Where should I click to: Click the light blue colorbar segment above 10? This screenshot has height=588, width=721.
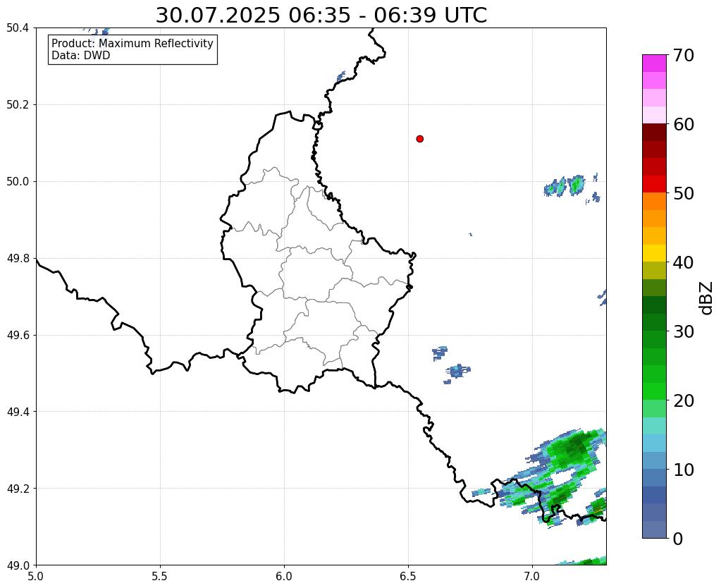pyautogui.click(x=654, y=460)
